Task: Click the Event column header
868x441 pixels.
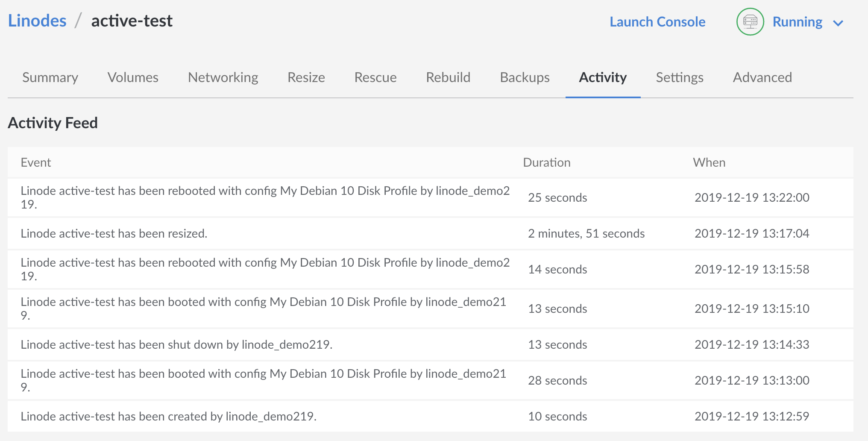Action: click(x=36, y=162)
